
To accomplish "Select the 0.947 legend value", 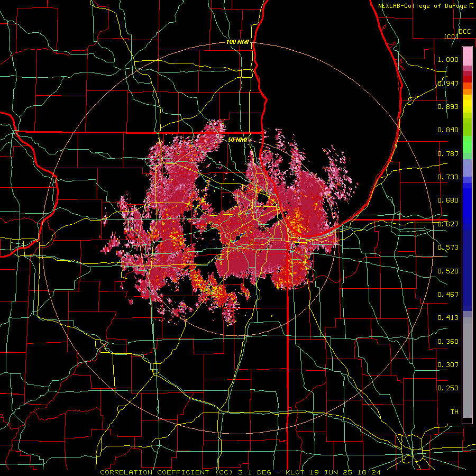I will click(448, 83).
